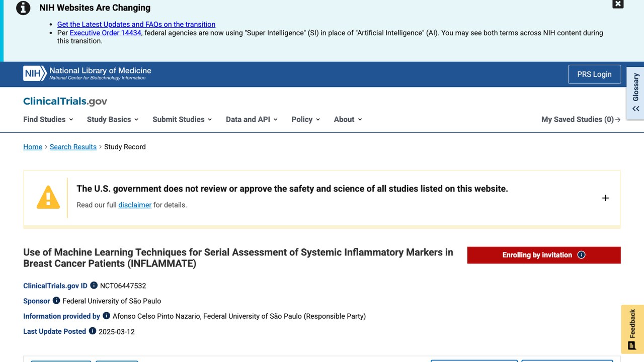This screenshot has height=362, width=644.
Task: Click the NIH National Library of Medicine logo
Action: (x=87, y=73)
